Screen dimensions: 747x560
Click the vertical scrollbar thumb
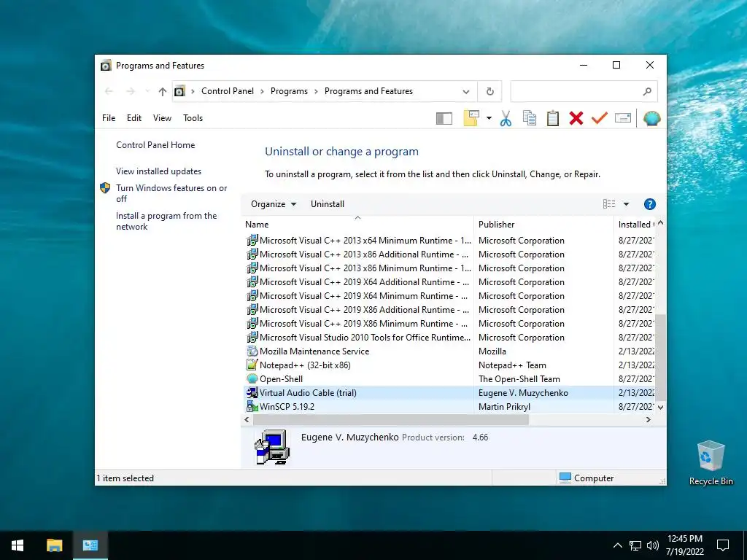(660, 357)
